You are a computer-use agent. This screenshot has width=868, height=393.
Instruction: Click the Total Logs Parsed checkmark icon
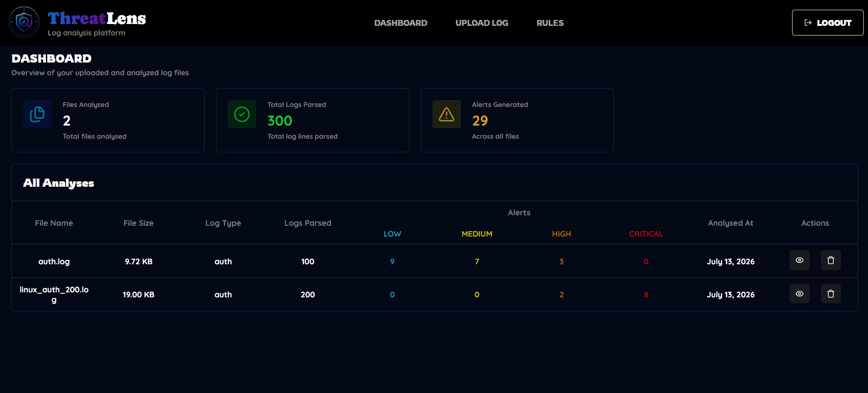pyautogui.click(x=242, y=114)
